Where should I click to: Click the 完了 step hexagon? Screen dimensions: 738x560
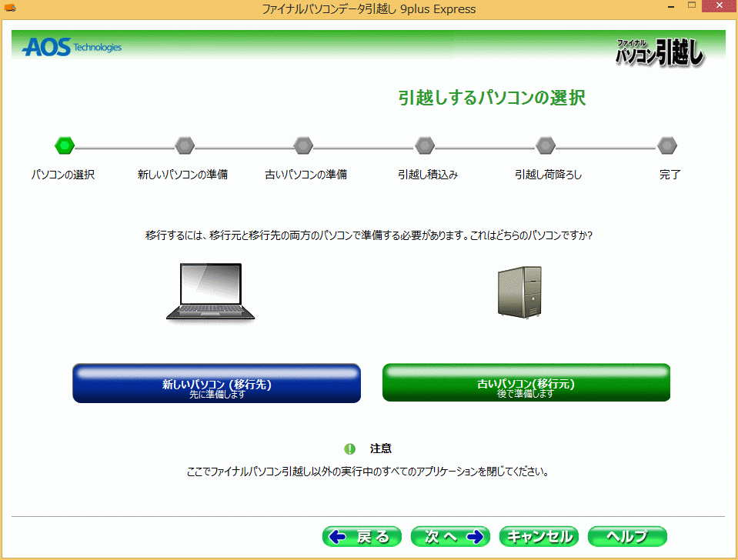pyautogui.click(x=667, y=145)
